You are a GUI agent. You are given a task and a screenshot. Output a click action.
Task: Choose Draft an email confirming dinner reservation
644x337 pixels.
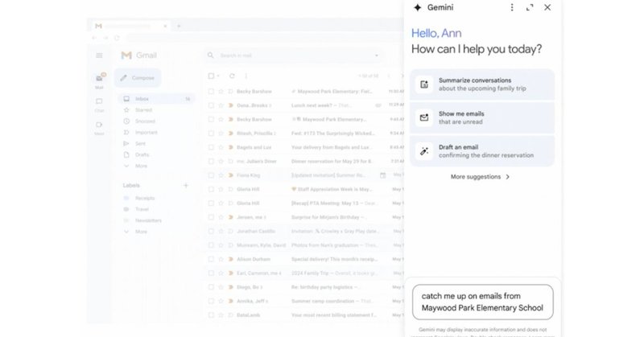click(482, 151)
